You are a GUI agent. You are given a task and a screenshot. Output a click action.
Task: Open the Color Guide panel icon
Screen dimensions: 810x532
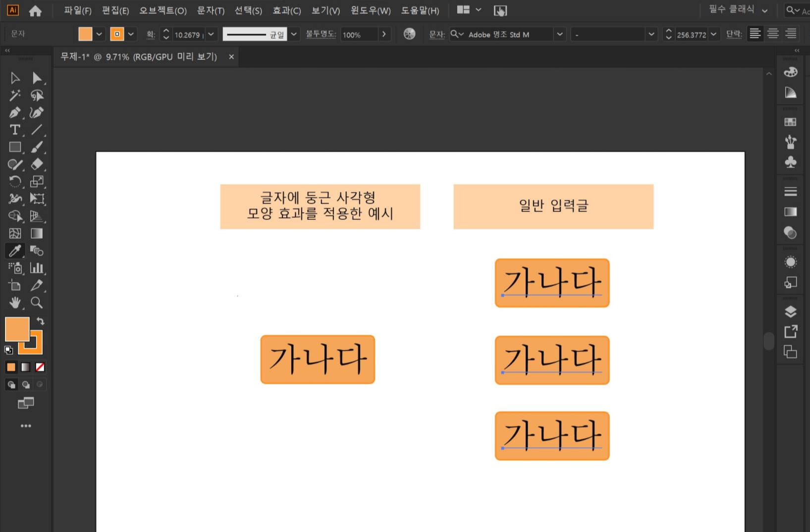pos(790,93)
